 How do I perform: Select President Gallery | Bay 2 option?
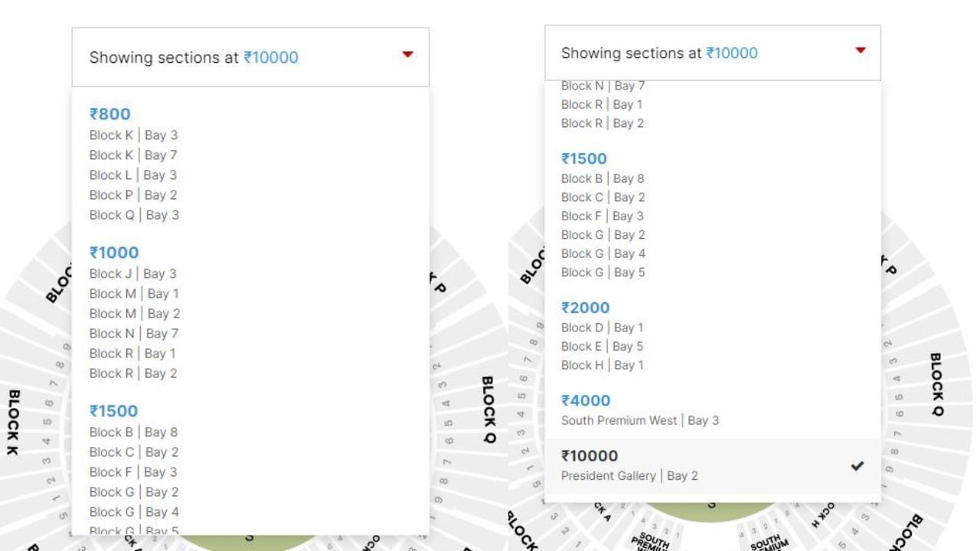coord(629,476)
